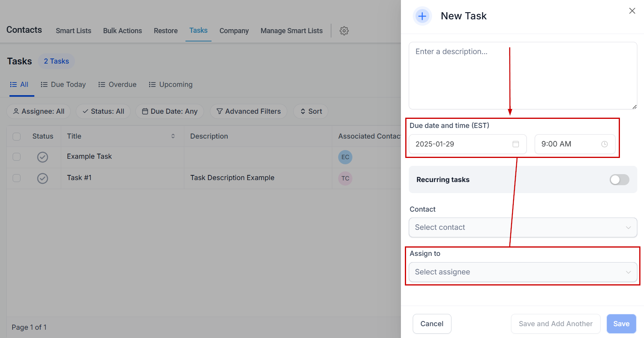Click the Description column header
The width and height of the screenshot is (644, 338).
(209, 136)
